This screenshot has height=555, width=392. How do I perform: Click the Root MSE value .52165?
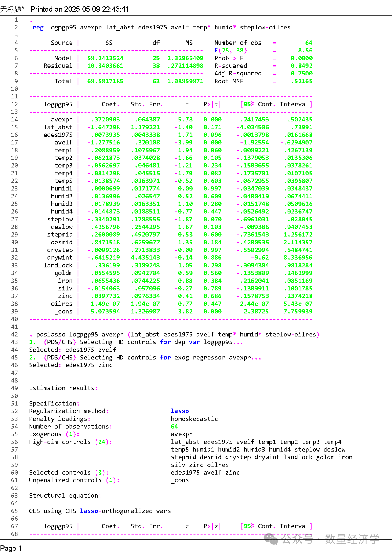(x=302, y=81)
